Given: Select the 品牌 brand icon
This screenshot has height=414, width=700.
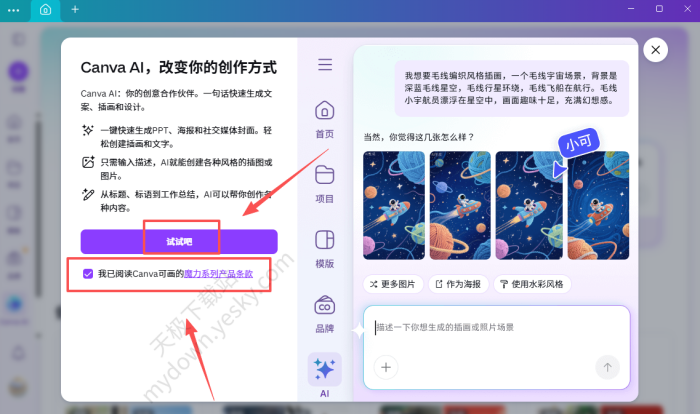Looking at the screenshot, I should click(x=325, y=305).
